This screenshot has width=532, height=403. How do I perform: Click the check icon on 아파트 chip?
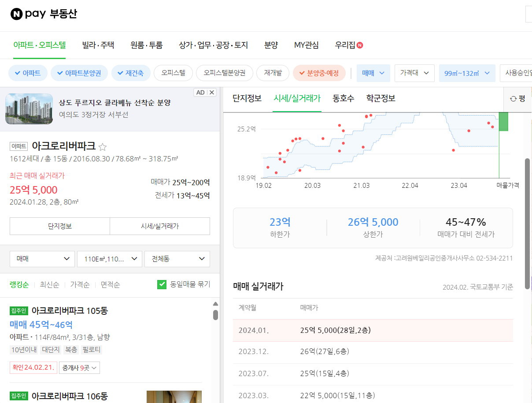click(17, 73)
